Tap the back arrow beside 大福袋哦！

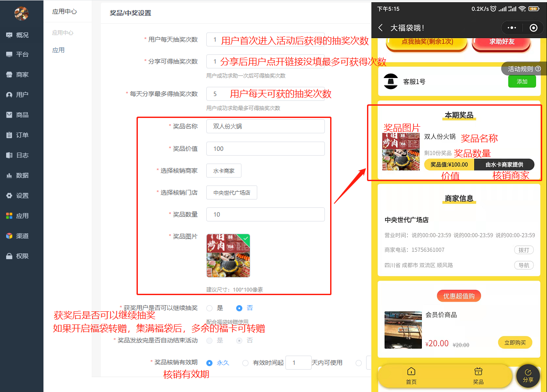point(381,28)
